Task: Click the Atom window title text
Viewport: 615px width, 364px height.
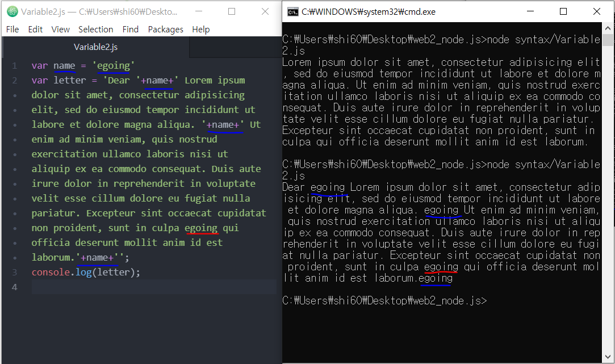Action: (x=99, y=12)
